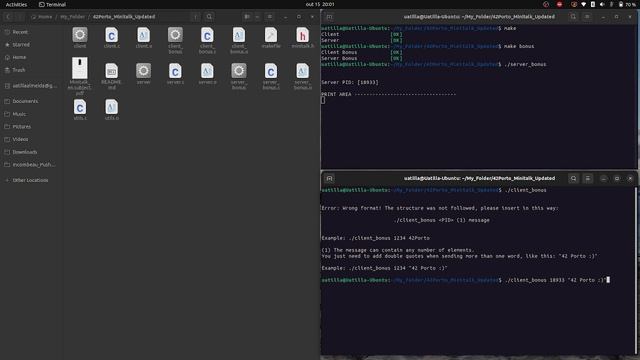Screen dimensions: 640x360
Task: Click the battery 70% indicator
Action: click(627, 4)
